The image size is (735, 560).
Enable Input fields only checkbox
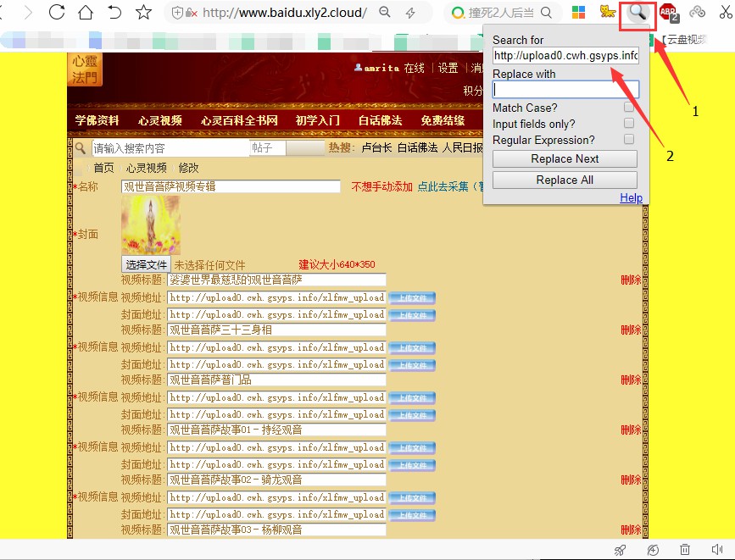tap(629, 123)
